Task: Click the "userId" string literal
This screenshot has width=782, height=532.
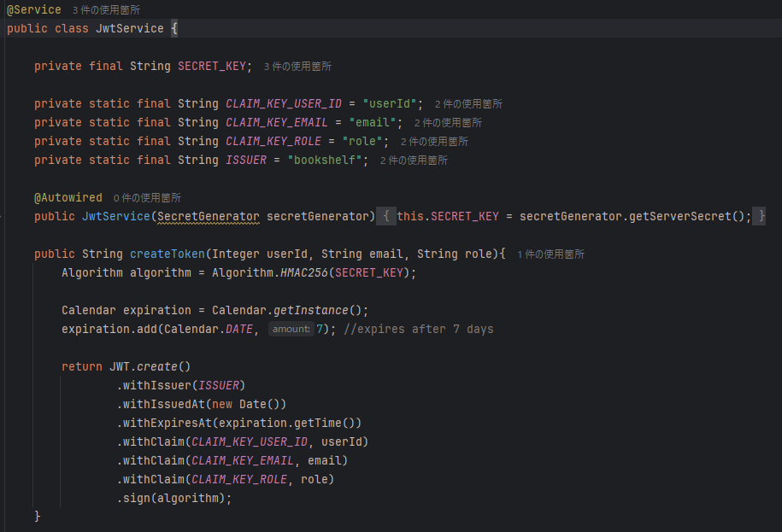Action: (390, 103)
